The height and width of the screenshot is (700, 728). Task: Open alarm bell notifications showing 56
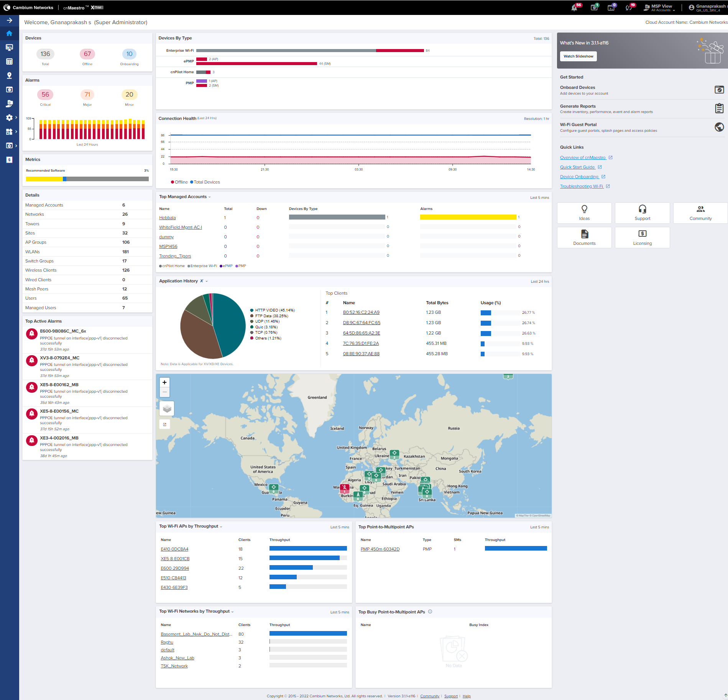pos(575,8)
